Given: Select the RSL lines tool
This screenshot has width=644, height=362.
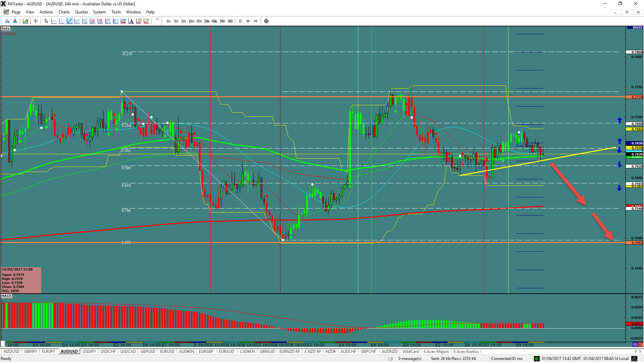Looking at the screenshot, I should point(147,21).
